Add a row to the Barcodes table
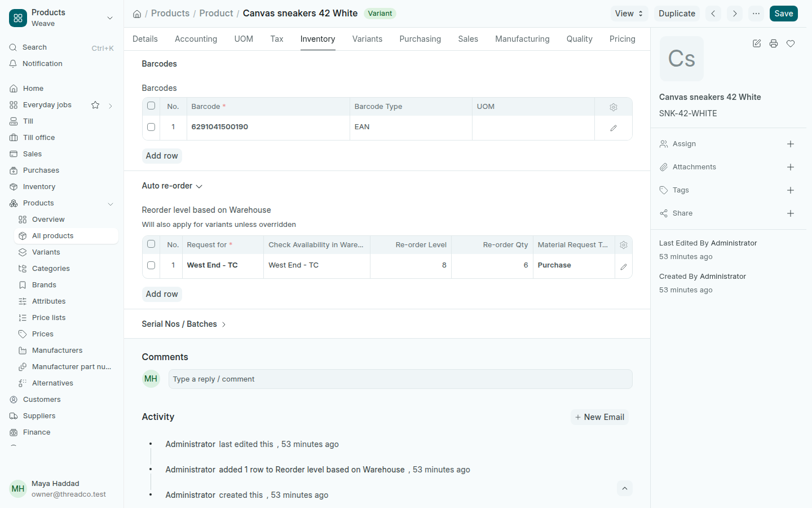Screen dimensions: 812x508 (162, 156)
